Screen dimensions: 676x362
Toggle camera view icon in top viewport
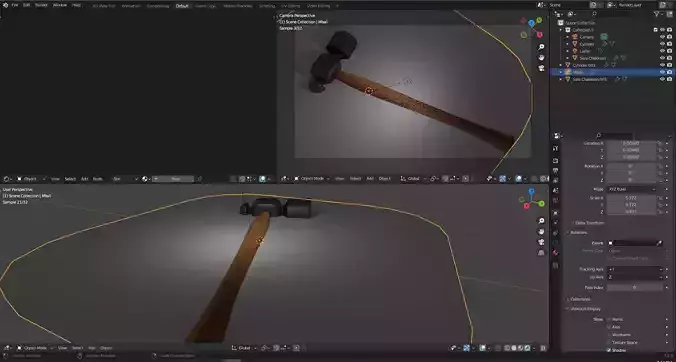pos(541,68)
